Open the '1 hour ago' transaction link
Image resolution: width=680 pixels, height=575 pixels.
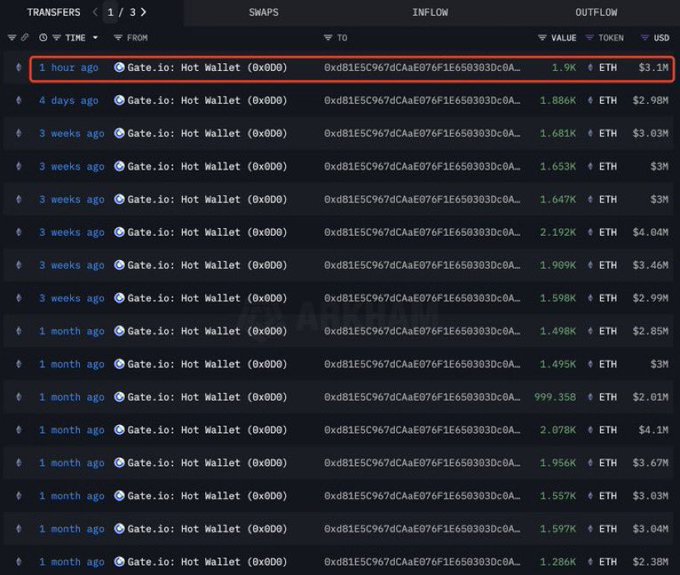pyautogui.click(x=69, y=68)
